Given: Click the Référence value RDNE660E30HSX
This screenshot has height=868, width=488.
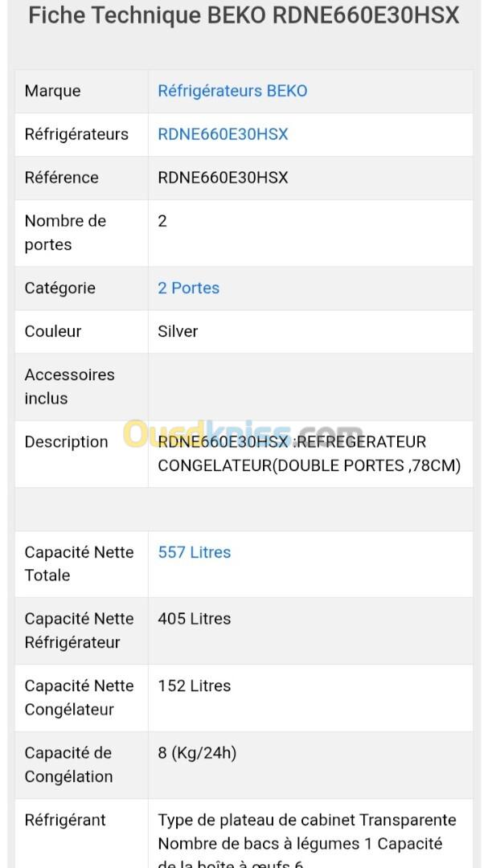Looking at the screenshot, I should pyautogui.click(x=223, y=178).
